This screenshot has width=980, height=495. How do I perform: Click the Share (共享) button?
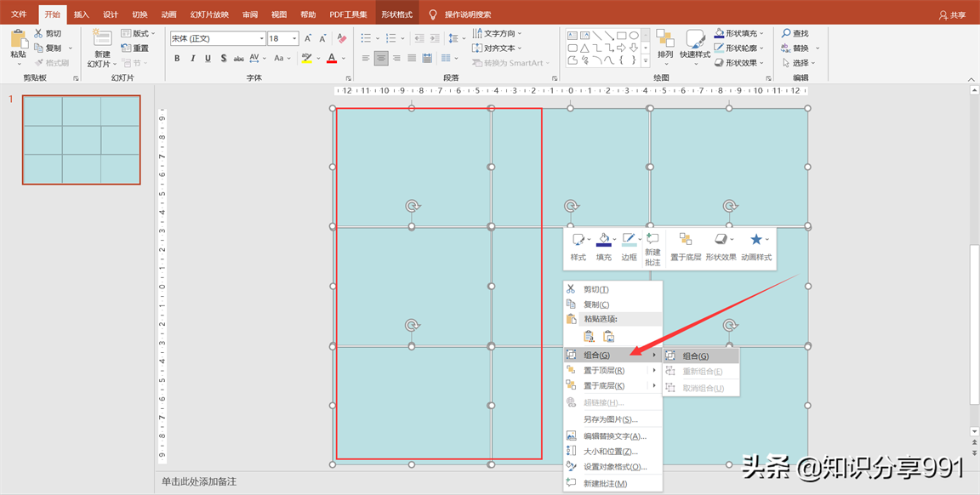click(x=952, y=14)
